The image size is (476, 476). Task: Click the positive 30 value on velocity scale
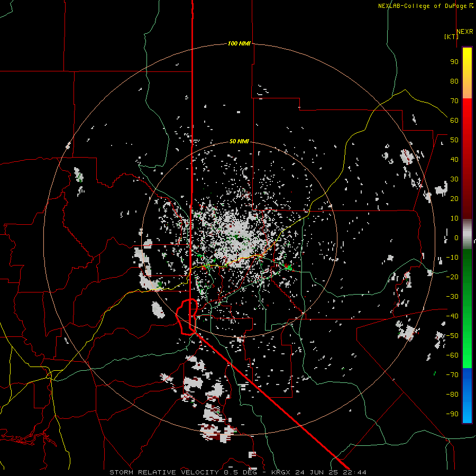(x=454, y=179)
